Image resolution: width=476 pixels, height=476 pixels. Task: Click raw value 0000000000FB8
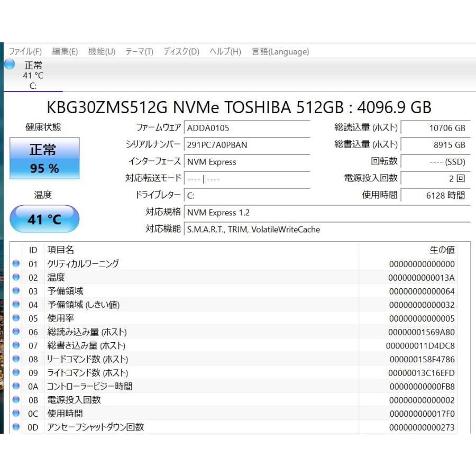422,387
